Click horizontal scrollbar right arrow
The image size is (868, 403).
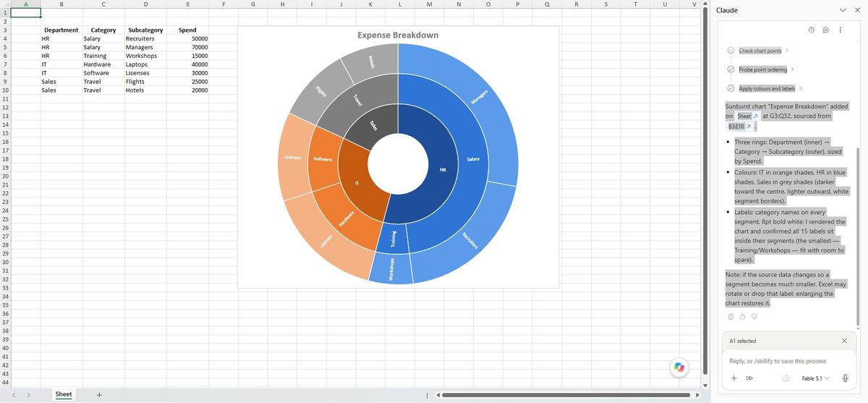698,395
